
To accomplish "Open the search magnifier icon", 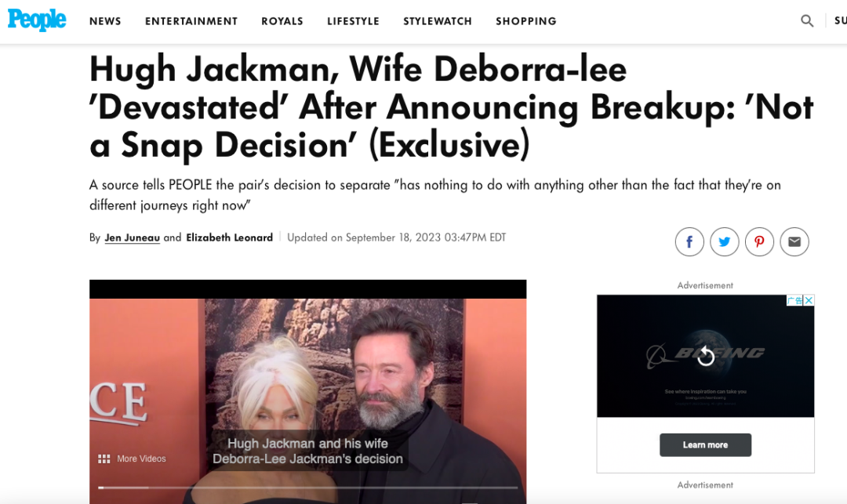I will point(807,21).
